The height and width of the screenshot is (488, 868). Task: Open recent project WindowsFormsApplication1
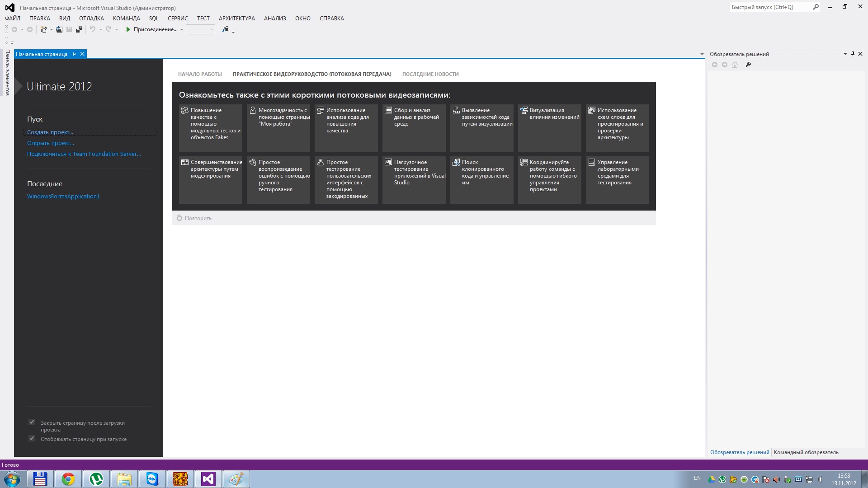pyautogui.click(x=63, y=197)
